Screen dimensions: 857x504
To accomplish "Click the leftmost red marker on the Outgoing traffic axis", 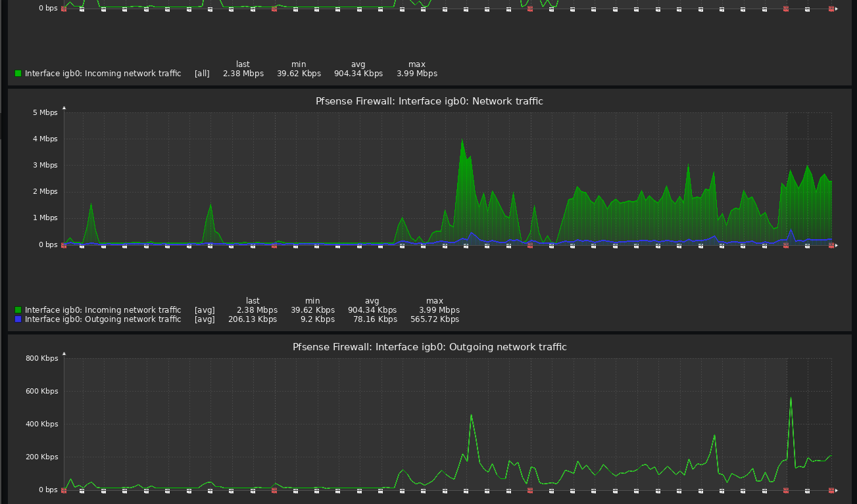I will [x=64, y=491].
